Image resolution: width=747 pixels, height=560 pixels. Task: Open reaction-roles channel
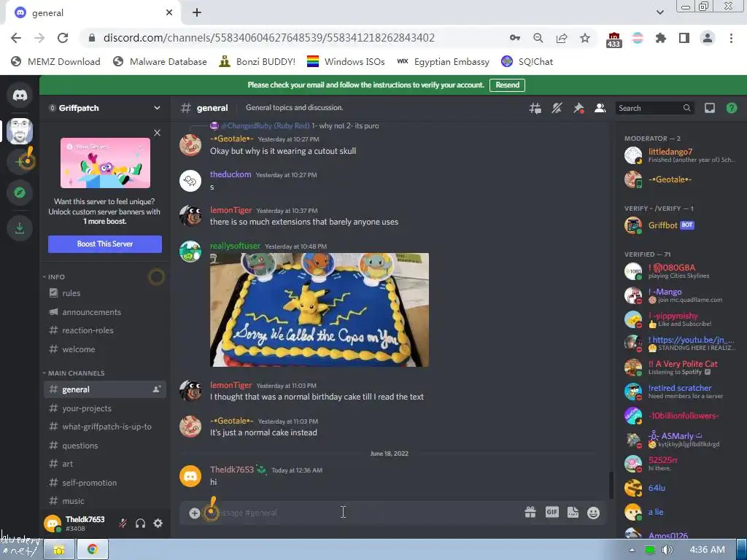(x=105, y=330)
